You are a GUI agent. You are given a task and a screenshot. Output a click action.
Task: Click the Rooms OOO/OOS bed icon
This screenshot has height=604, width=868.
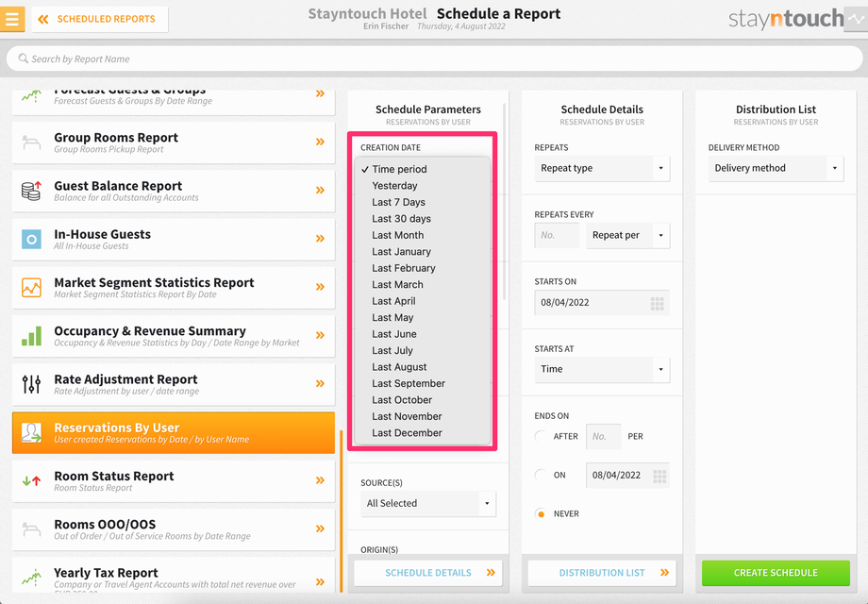pyautogui.click(x=31, y=529)
